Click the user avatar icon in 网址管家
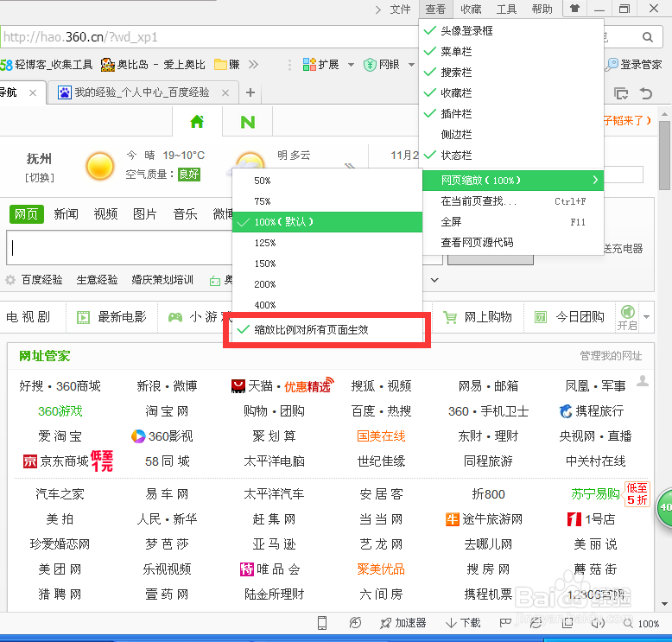The image size is (672, 642). 642,380
